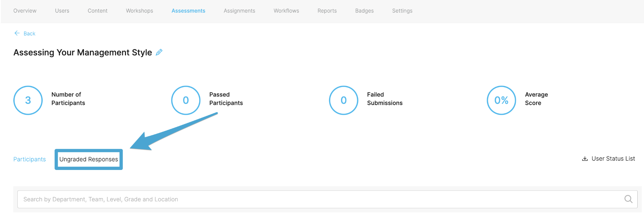This screenshot has height=219, width=644.
Task: Focus the Department, Team, Level search field
Action: pyautogui.click(x=327, y=199)
